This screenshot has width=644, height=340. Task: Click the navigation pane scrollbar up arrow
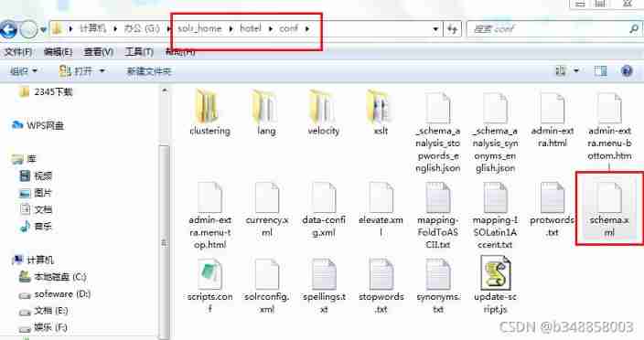coord(165,90)
